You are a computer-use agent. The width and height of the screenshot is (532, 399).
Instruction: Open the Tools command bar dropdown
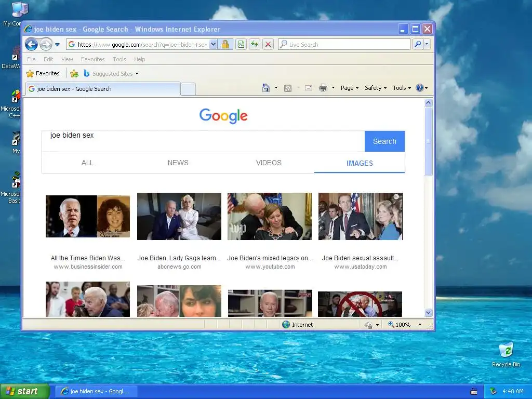coord(402,88)
